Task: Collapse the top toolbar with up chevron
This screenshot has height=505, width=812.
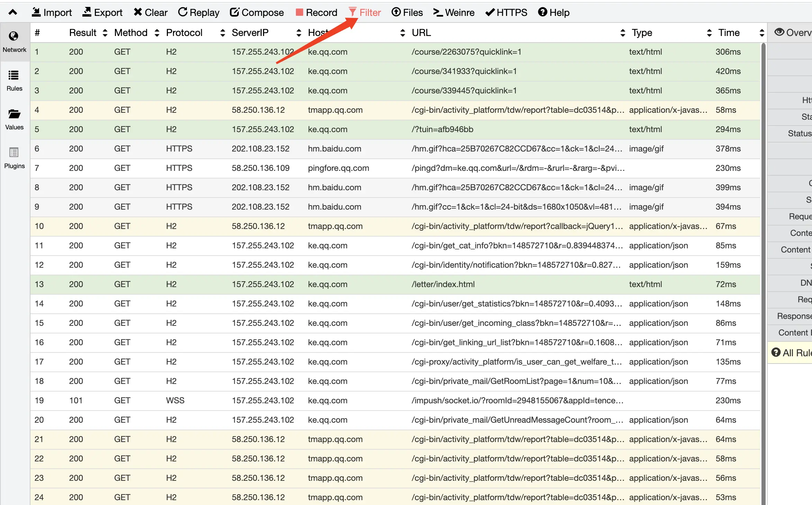Action: (x=13, y=12)
